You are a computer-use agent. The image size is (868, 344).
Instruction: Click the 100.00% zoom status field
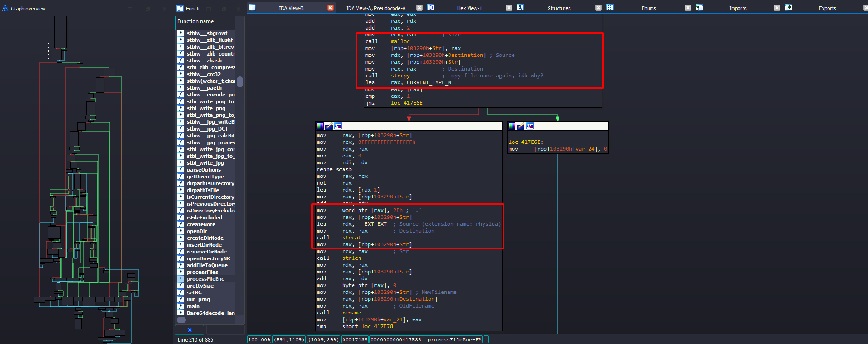pos(259,339)
